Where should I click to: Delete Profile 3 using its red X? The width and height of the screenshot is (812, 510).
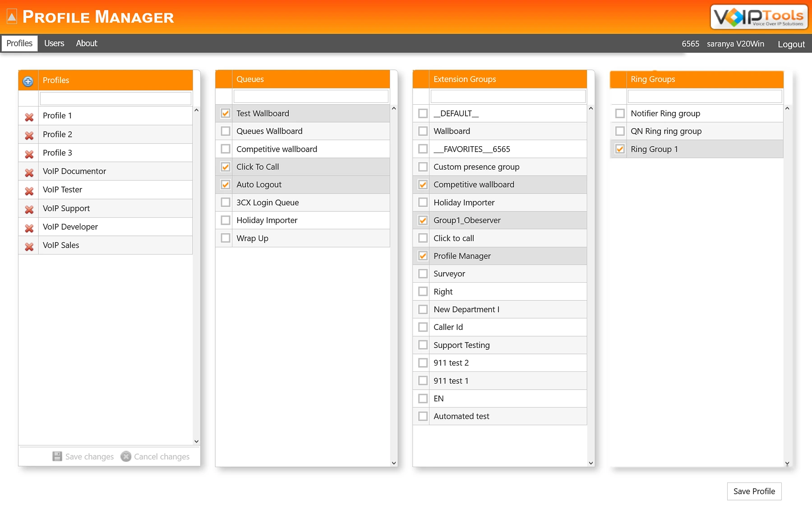tap(29, 154)
